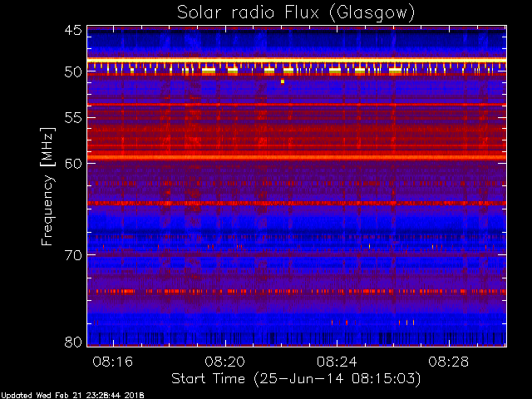Click the '08:20' time axis label
The image size is (532, 399).
[x=225, y=362]
